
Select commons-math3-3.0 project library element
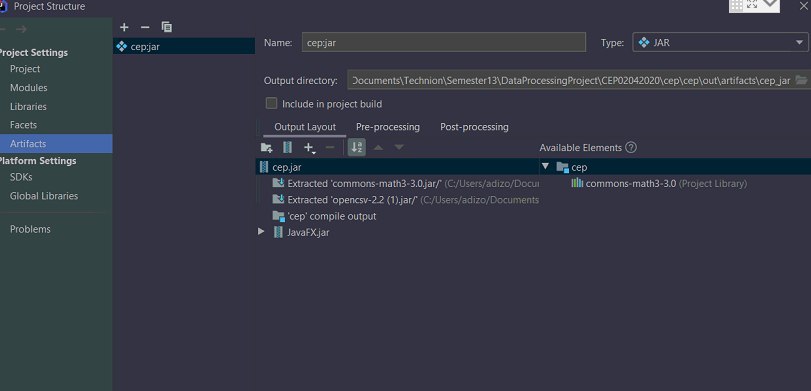coord(659,183)
